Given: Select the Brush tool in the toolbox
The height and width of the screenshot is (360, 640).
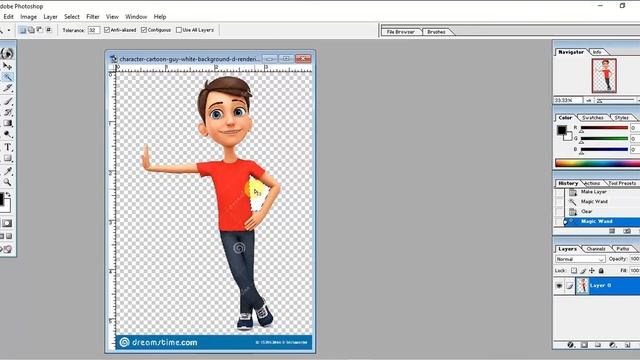Looking at the screenshot, I should [7, 101].
